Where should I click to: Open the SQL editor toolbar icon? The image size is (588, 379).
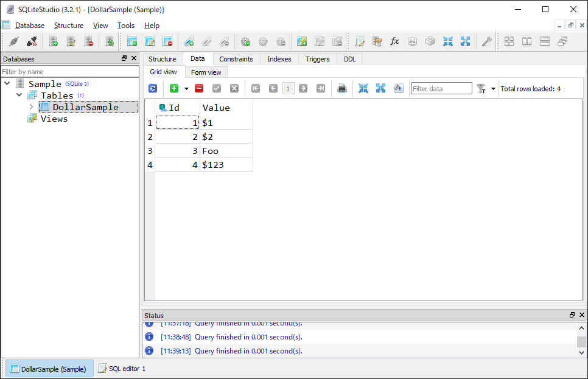[x=360, y=41]
